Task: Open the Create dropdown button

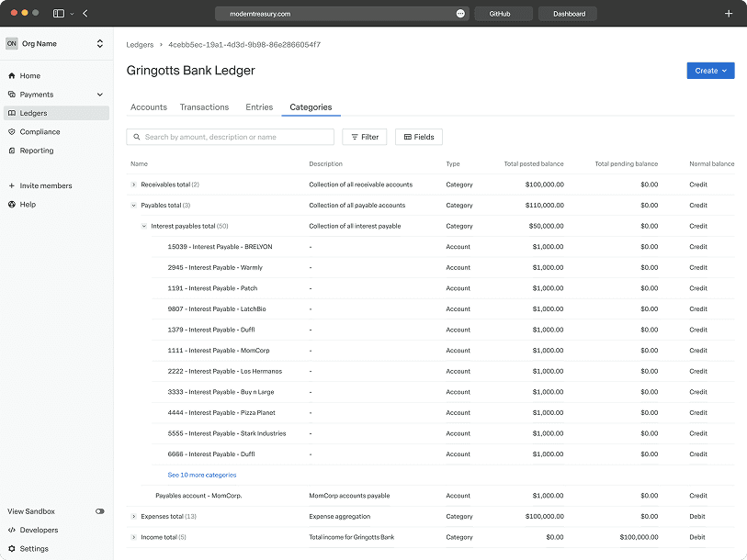Action: coord(710,71)
